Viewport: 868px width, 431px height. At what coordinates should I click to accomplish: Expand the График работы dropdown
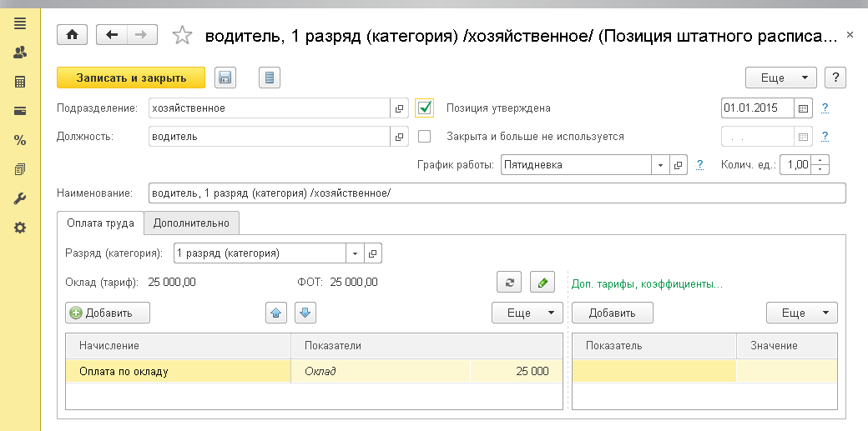point(659,165)
